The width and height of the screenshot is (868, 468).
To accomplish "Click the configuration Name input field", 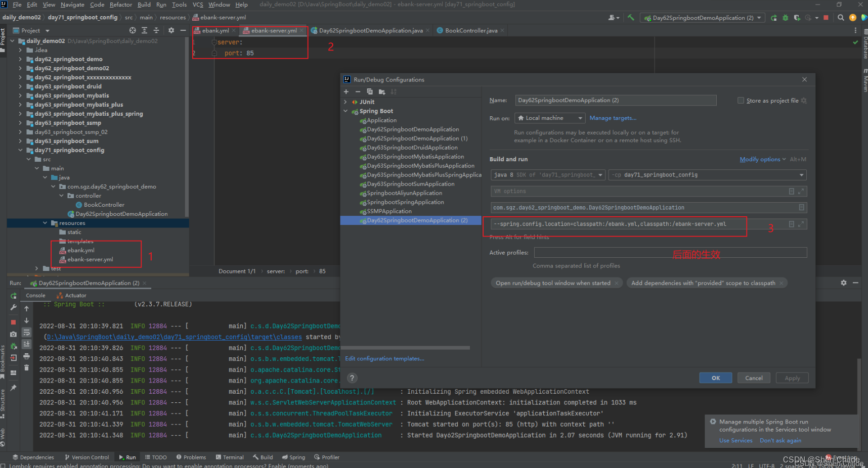I will [616, 101].
